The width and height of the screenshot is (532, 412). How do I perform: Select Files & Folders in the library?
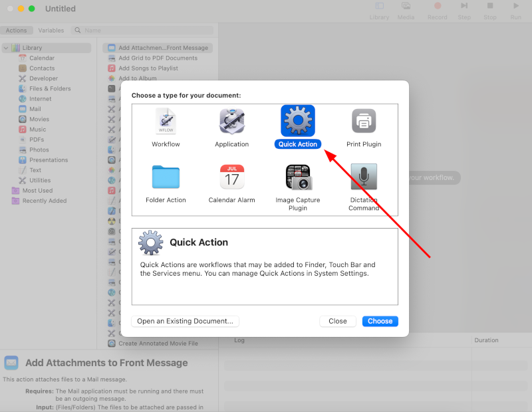[50, 88]
